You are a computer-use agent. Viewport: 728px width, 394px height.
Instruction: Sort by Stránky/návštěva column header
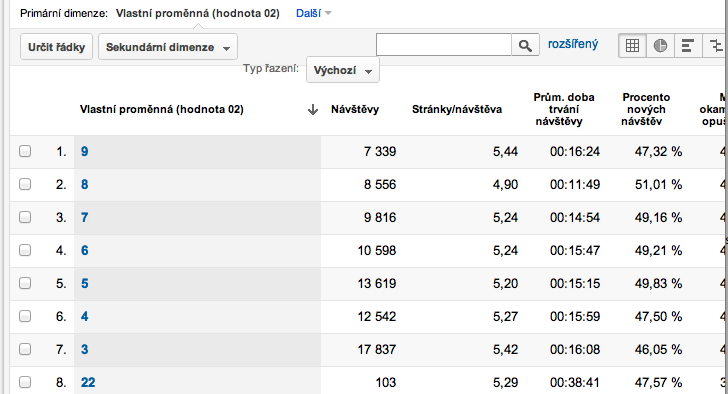pyautogui.click(x=457, y=110)
